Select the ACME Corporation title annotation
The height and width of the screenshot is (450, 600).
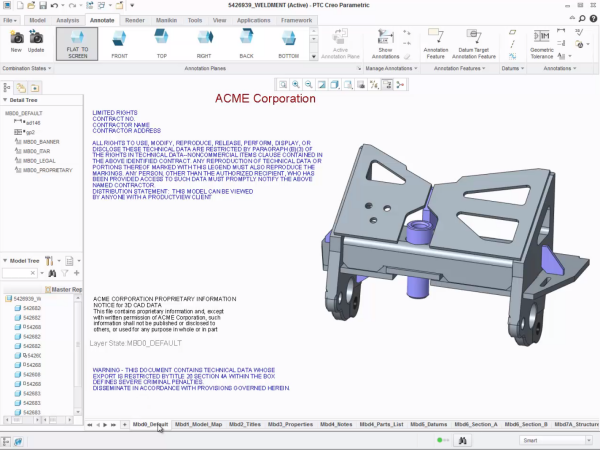point(265,99)
